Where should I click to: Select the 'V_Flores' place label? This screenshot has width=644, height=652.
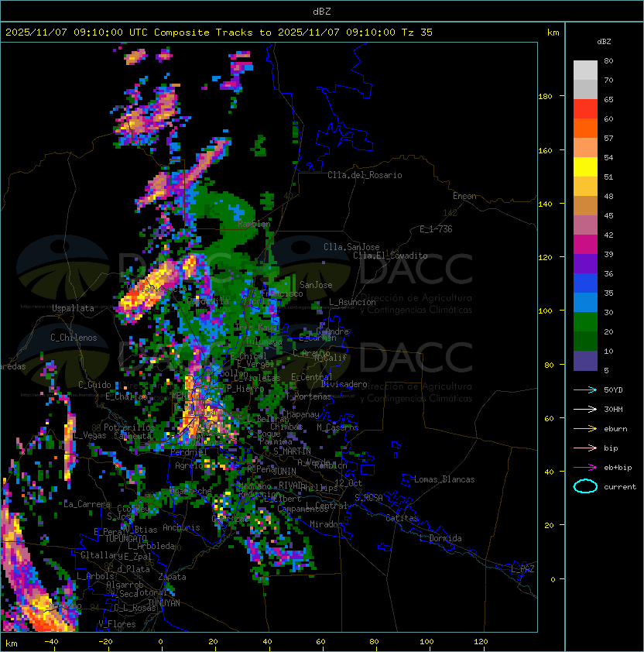pyautogui.click(x=117, y=624)
